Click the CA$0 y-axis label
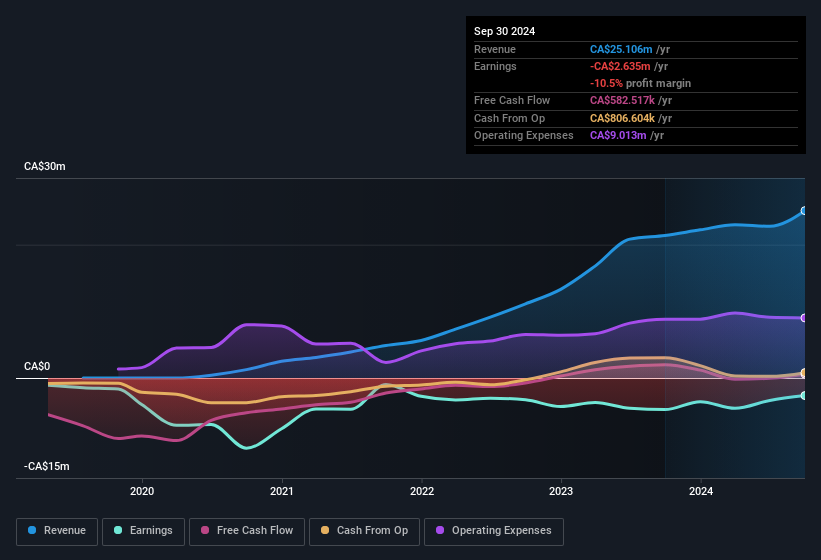821x560 pixels. pos(37,366)
